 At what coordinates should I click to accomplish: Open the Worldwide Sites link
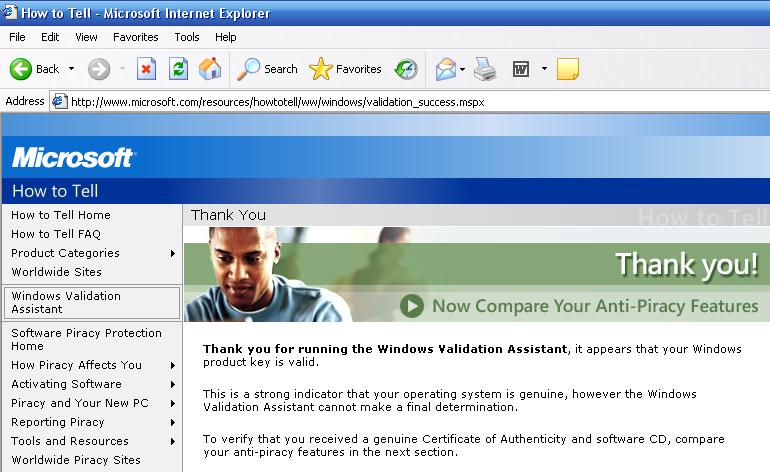(56, 272)
